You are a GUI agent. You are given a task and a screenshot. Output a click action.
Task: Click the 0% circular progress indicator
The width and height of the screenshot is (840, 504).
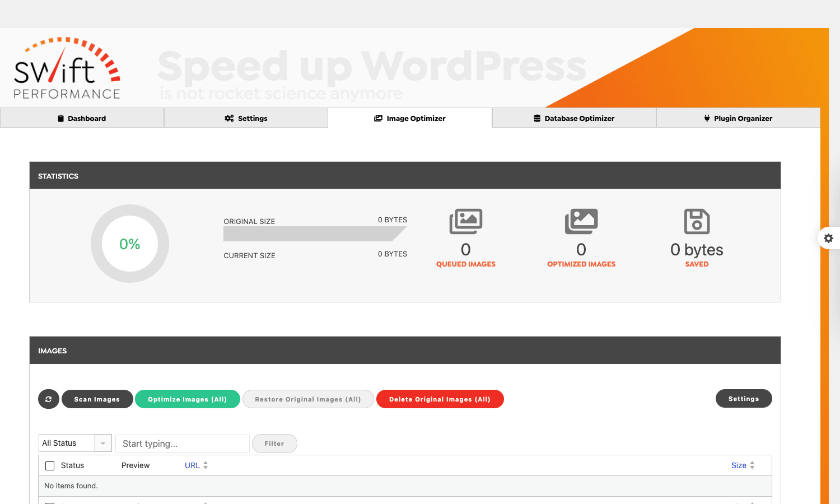pyautogui.click(x=130, y=244)
